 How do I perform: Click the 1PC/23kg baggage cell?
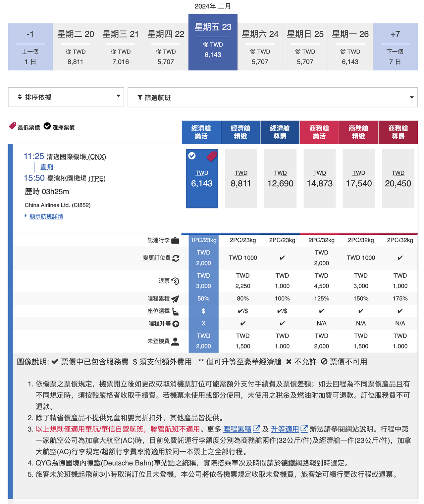203,240
